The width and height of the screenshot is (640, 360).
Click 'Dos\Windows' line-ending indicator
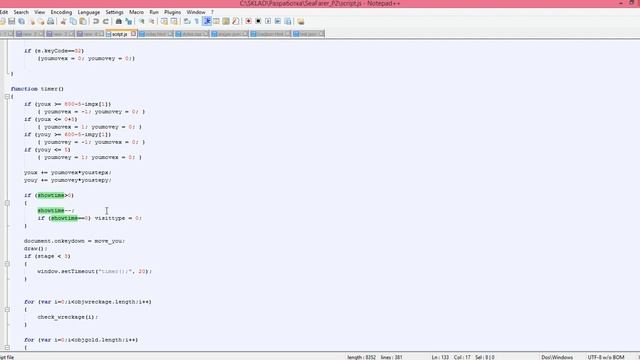[557, 358]
